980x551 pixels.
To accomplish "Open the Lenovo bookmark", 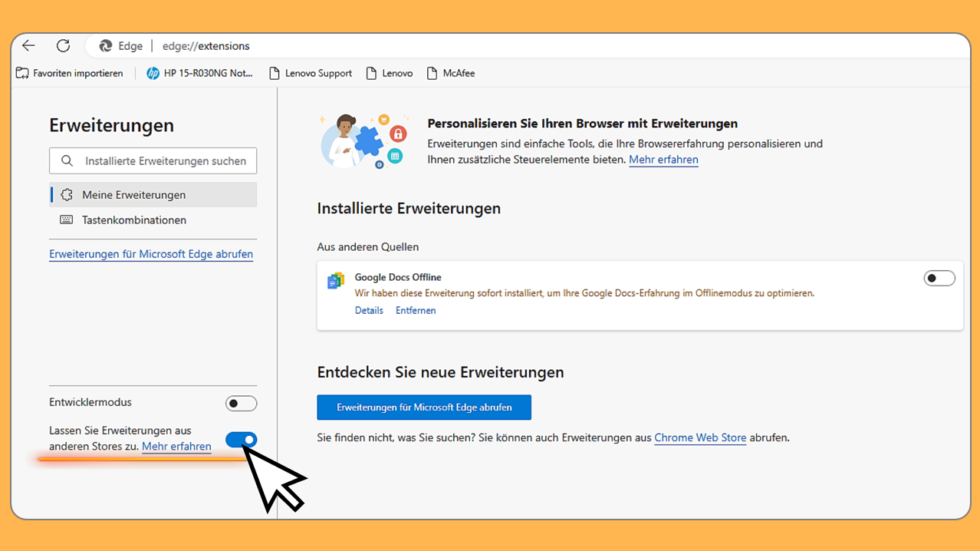I will coord(390,74).
